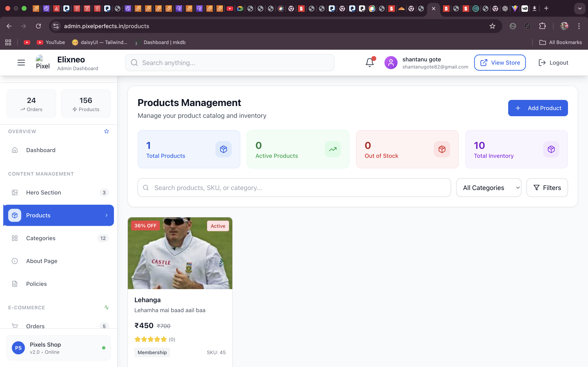Bookmark page with the star icon
This screenshot has height=367, width=588.
(x=492, y=26)
